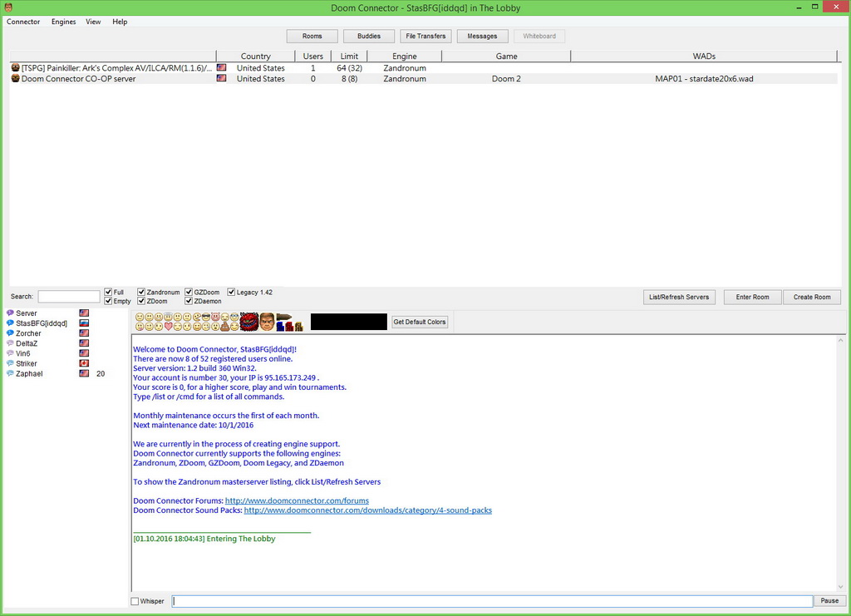Image resolution: width=851 pixels, height=616 pixels.
Task: Uncheck the Zandronum engine filter
Action: tap(141, 293)
